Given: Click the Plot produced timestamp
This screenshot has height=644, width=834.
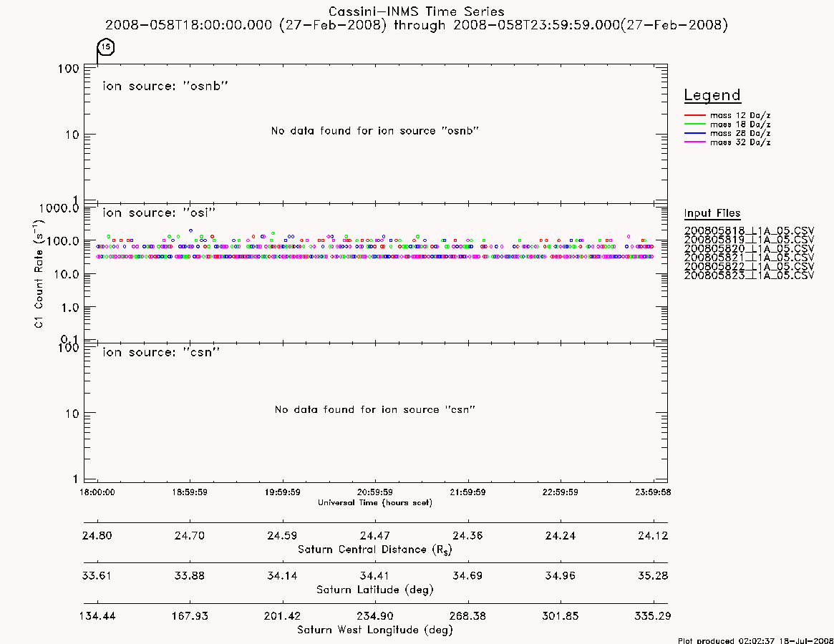Looking at the screenshot, I should tap(755, 640).
